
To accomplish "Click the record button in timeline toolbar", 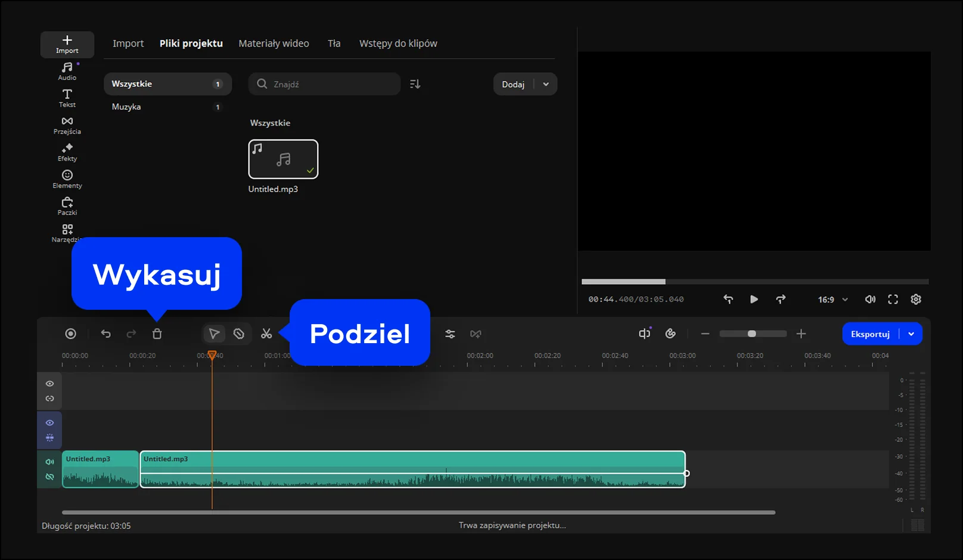I will [x=71, y=334].
